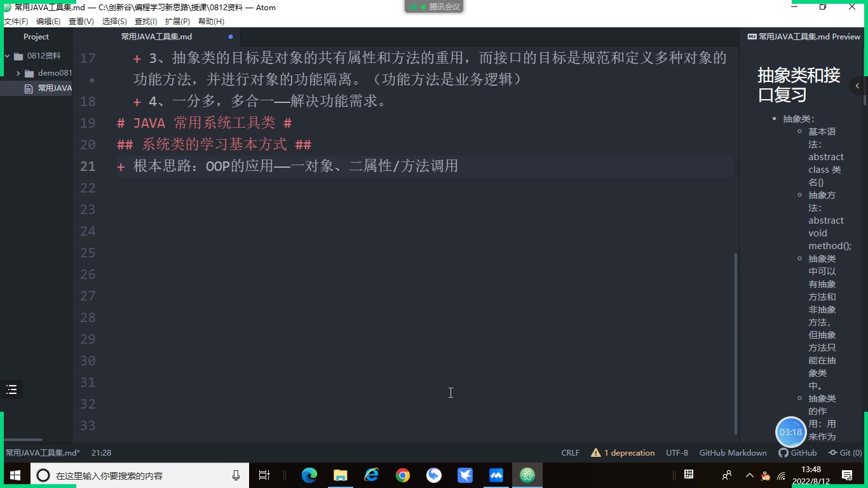Open Tencent Meeting taskbar icon
Image resolution: width=868 pixels, height=488 pixels.
pos(496,475)
